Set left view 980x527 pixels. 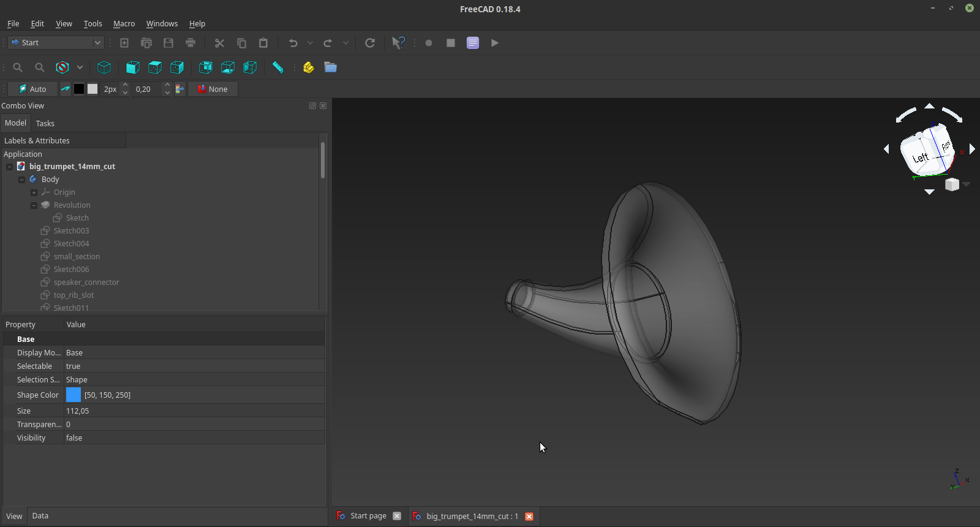click(250, 67)
